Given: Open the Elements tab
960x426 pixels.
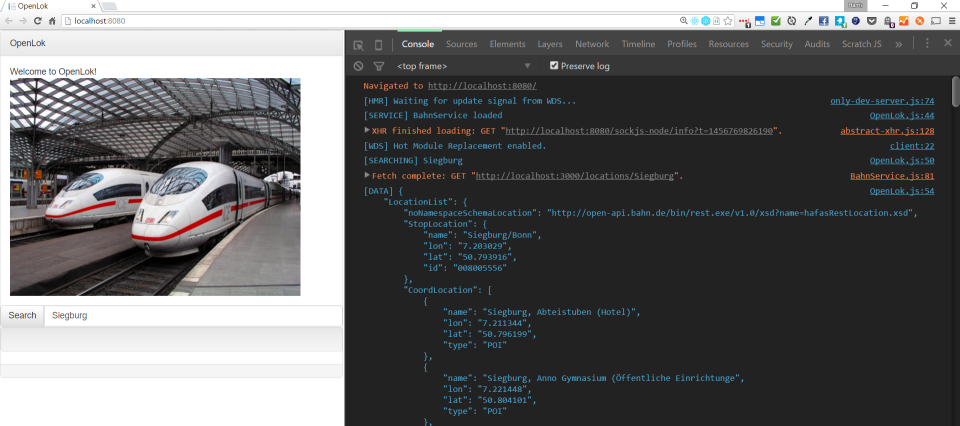Looking at the screenshot, I should (x=507, y=44).
